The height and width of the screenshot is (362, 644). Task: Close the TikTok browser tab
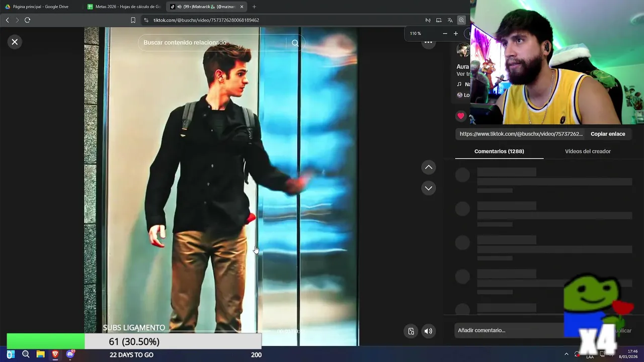coord(242,7)
